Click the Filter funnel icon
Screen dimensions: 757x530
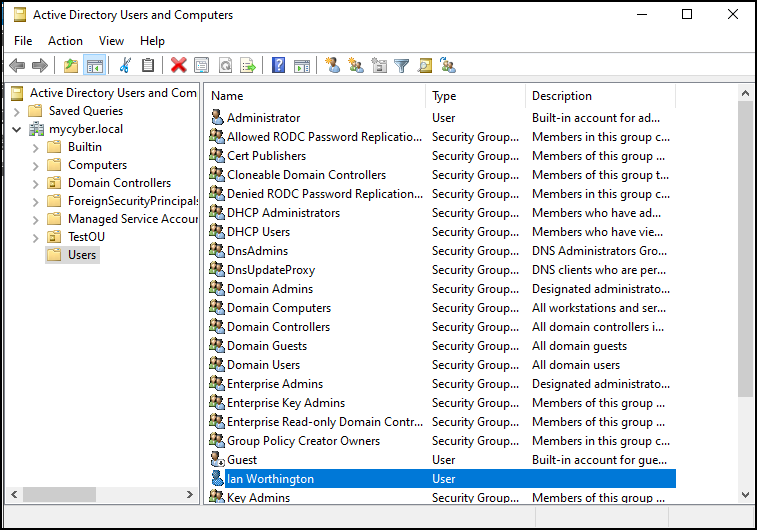point(401,65)
